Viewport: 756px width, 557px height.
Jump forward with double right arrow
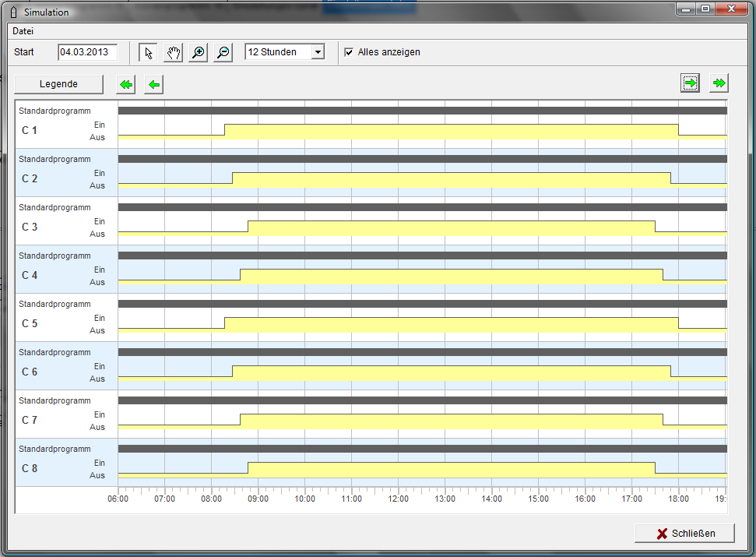click(719, 83)
